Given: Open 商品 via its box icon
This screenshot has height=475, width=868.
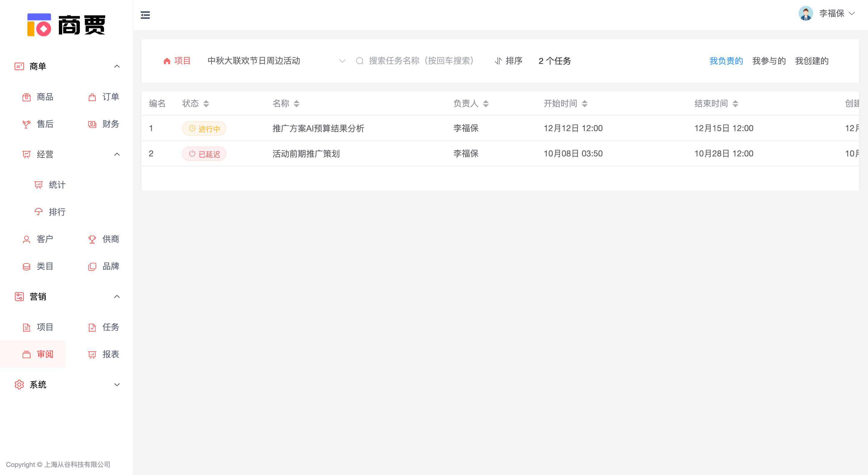Looking at the screenshot, I should (x=26, y=97).
